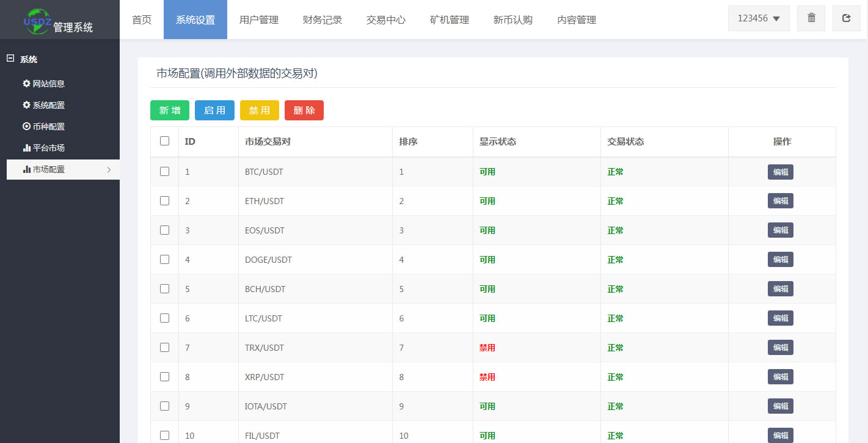Click 编辑 for TRX/USDT
This screenshot has height=443, width=868.
(x=781, y=348)
